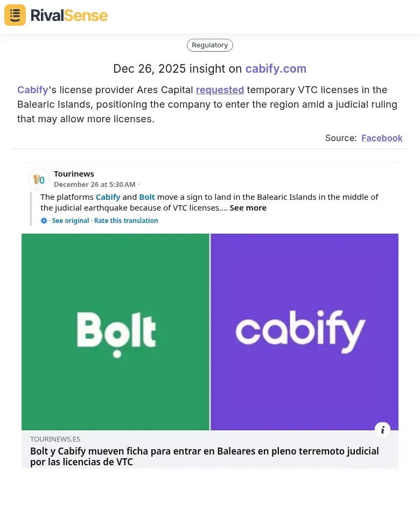Image resolution: width=420 pixels, height=517 pixels.
Task: Click 'Rate this translation'
Action: coord(126,220)
